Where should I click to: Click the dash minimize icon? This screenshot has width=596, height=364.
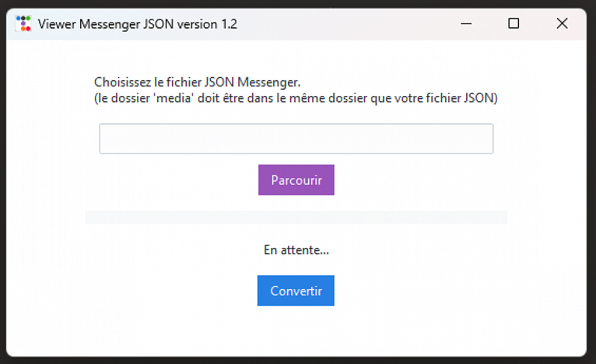tap(466, 24)
